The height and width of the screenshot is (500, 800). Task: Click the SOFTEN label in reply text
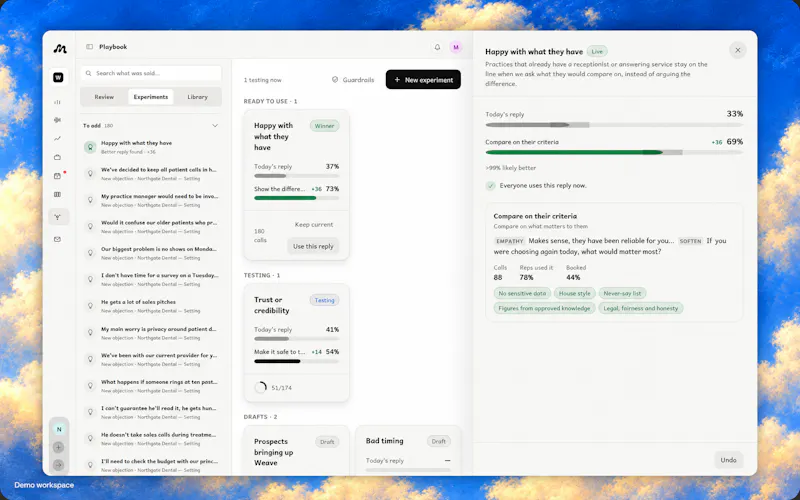click(x=690, y=241)
